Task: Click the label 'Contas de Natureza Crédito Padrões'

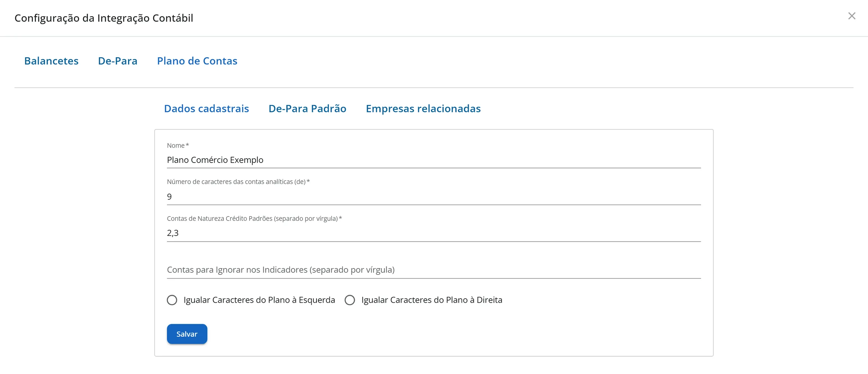Action: click(254, 219)
